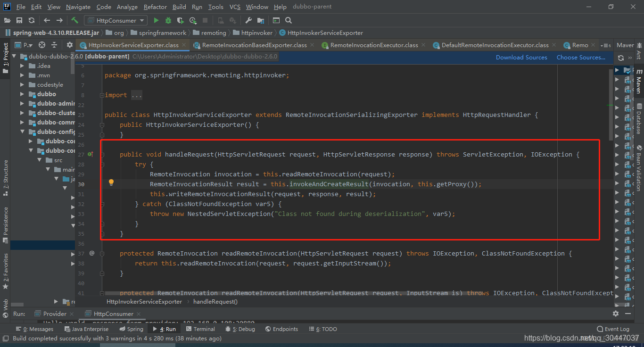Expand the .mvn folder node
The image size is (644, 347).
(x=22, y=75)
